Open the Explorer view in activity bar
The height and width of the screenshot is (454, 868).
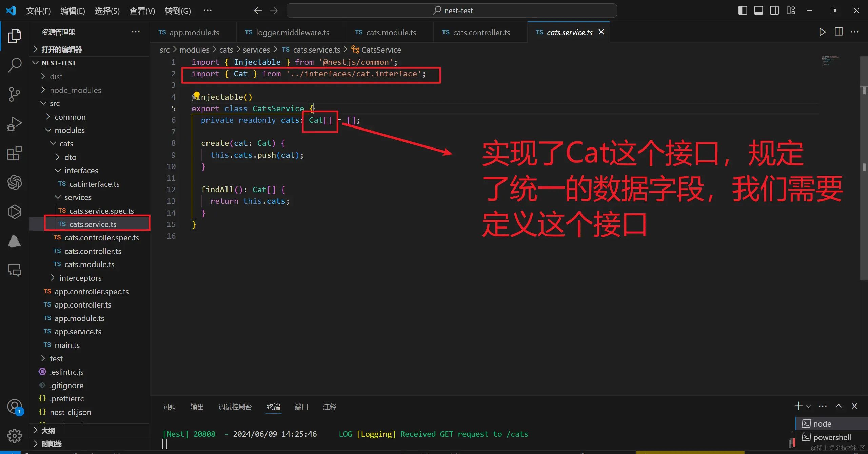coord(14,36)
